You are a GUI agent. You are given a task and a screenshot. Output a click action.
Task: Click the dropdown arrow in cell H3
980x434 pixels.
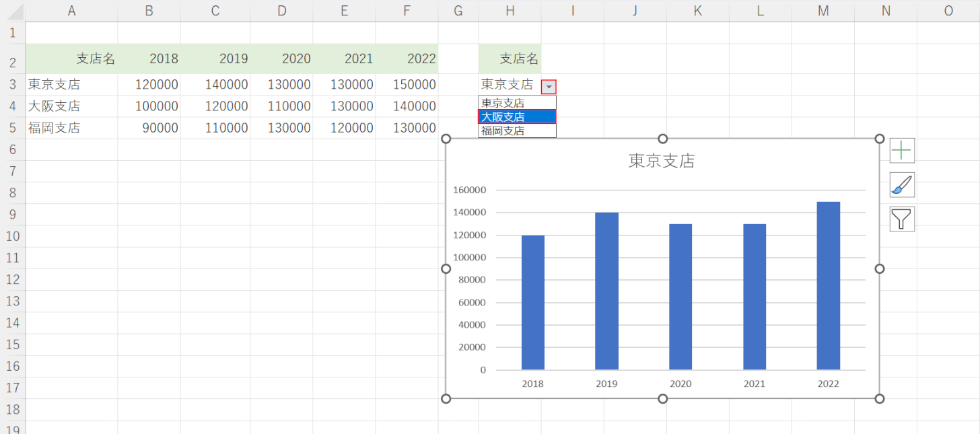click(549, 87)
